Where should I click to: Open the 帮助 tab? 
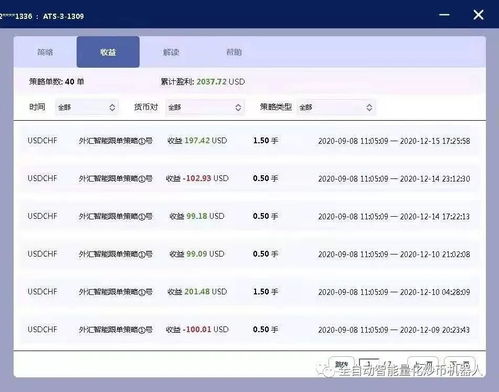click(234, 52)
